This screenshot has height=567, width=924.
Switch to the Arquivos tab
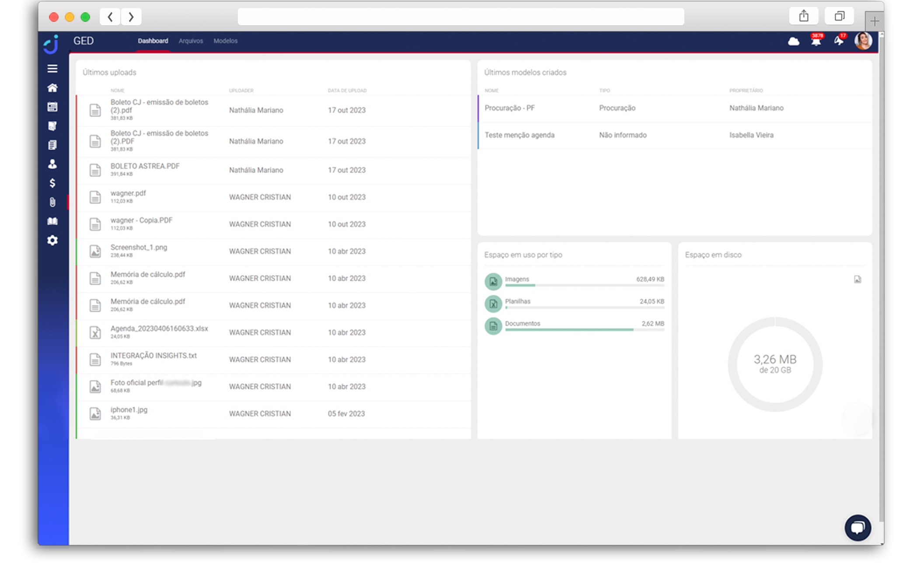[191, 41]
